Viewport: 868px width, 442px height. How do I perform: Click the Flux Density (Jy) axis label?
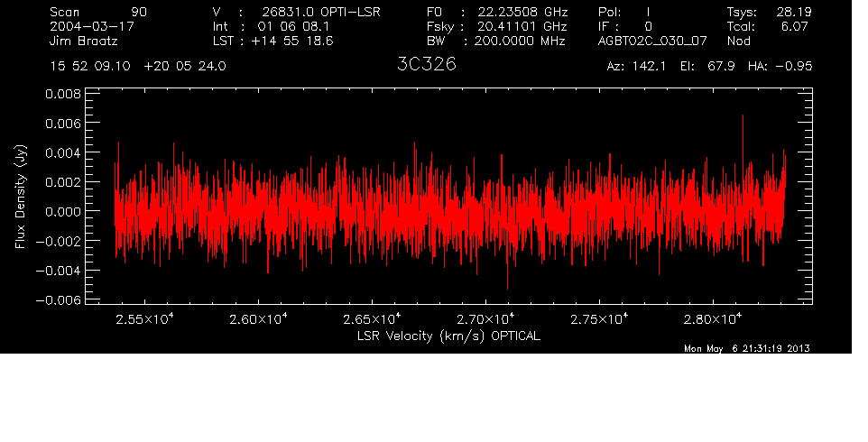click(x=20, y=198)
